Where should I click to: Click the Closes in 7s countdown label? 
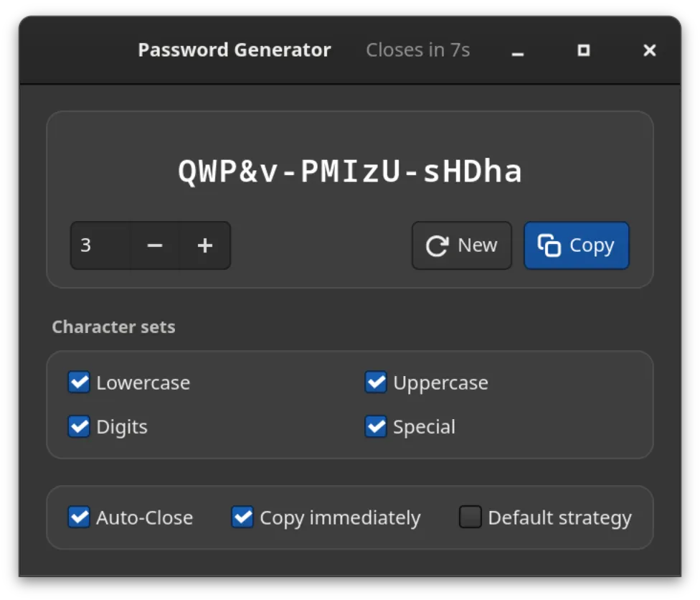[418, 50]
